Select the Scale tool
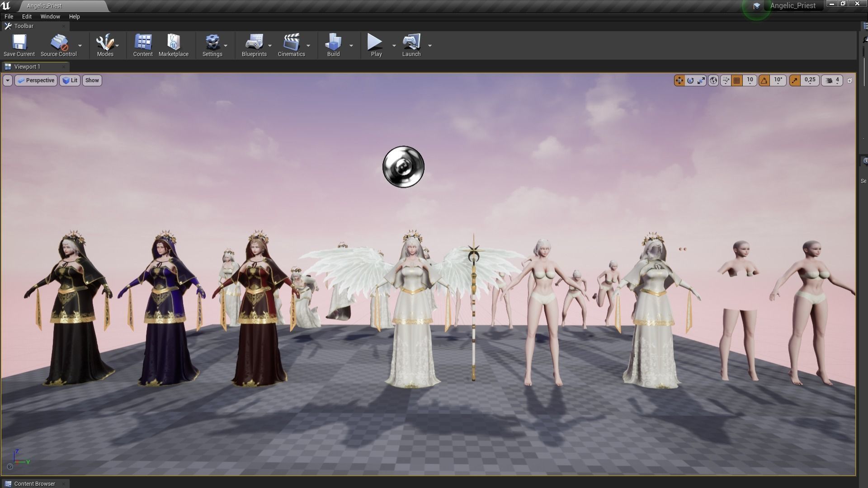The image size is (868, 488). [x=701, y=80]
